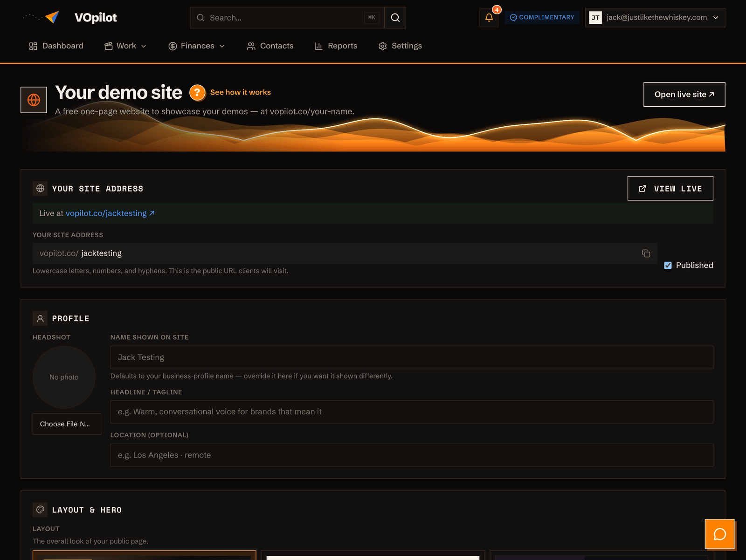The width and height of the screenshot is (746, 560).
Task: Open See how it works link
Action: coord(241,92)
